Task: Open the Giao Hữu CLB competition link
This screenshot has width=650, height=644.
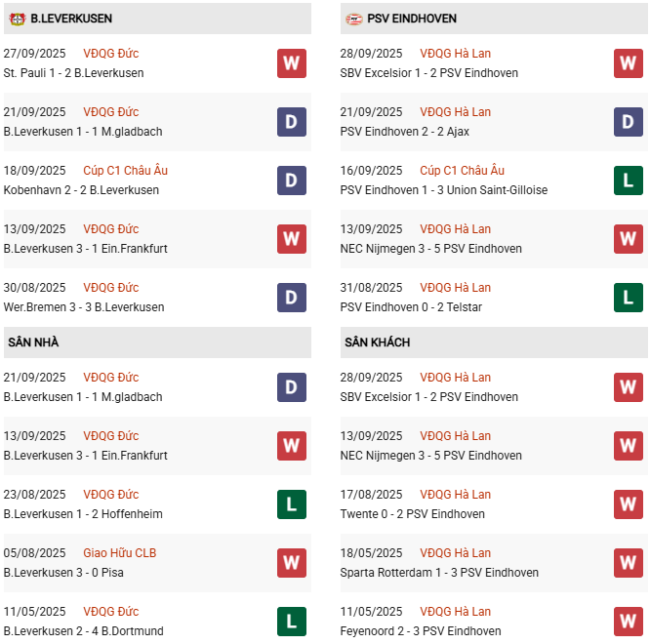Action: 119,553
